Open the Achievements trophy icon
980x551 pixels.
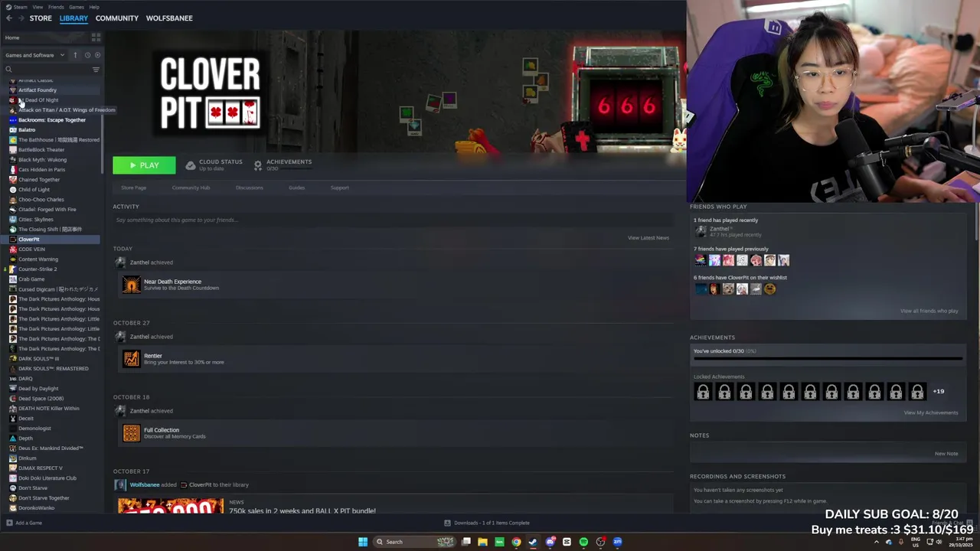click(x=258, y=165)
